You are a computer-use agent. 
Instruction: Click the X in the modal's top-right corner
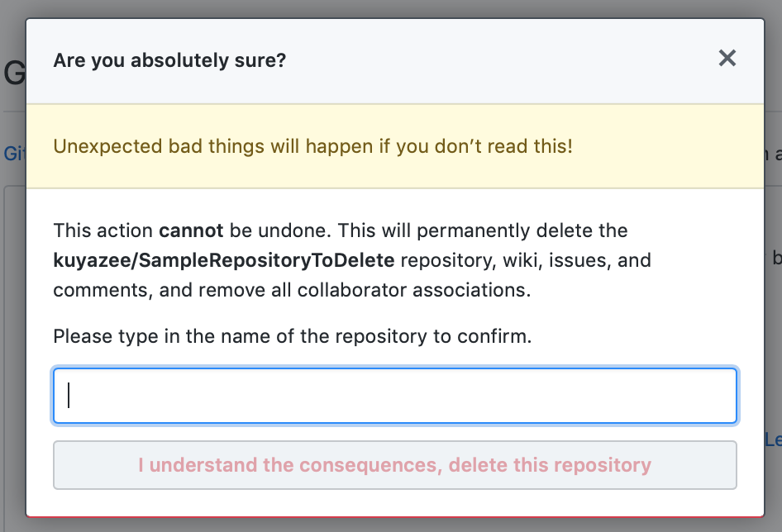point(727,58)
